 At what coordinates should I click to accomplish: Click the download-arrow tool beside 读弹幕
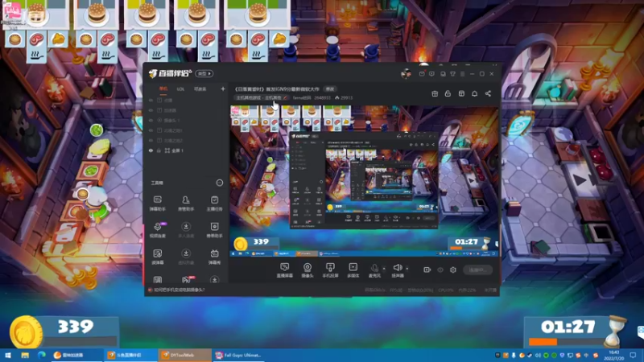click(x=186, y=257)
